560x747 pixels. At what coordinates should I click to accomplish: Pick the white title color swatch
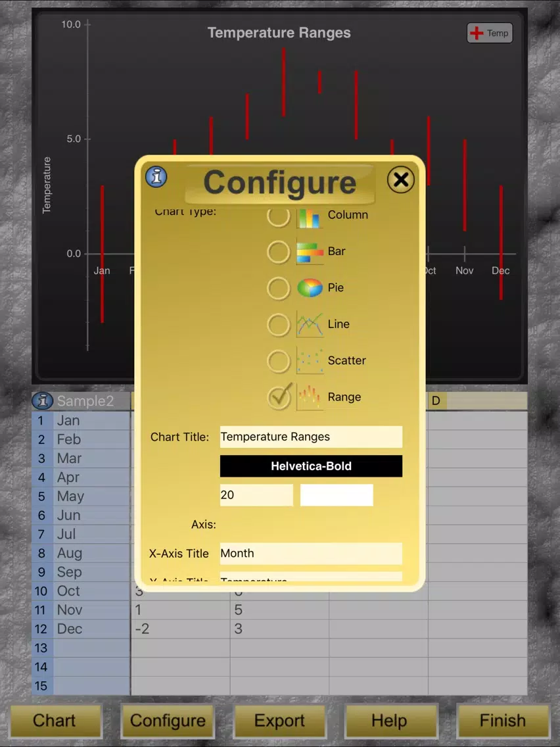[337, 495]
